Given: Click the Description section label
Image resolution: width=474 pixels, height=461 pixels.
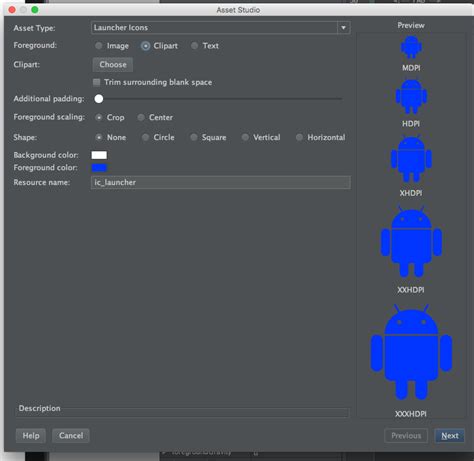Looking at the screenshot, I should point(39,408).
